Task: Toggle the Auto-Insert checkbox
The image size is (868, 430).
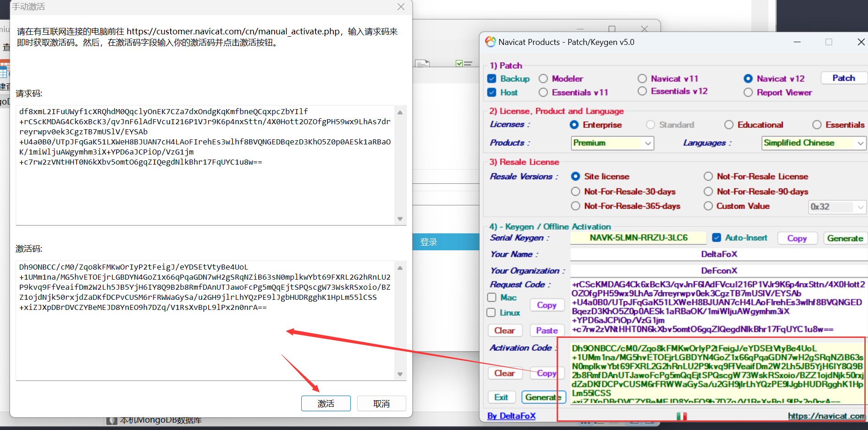Action: click(716, 237)
